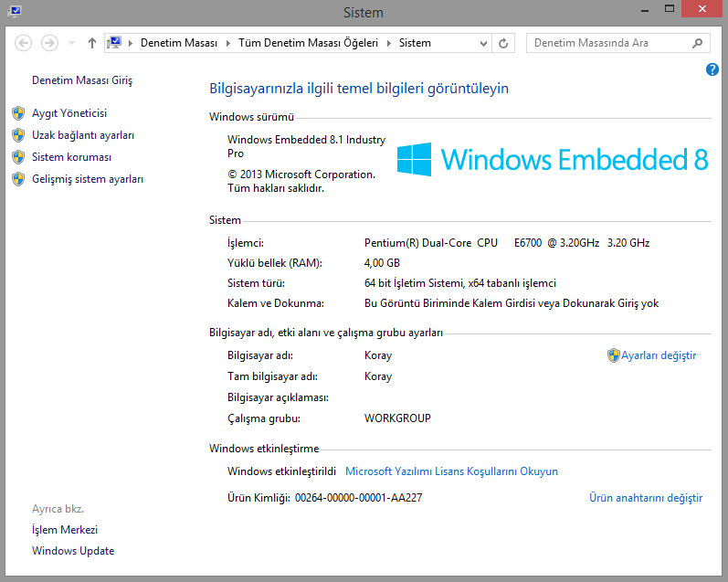Open Denetim Masası Giriş link
The width and height of the screenshot is (728, 582).
click(82, 80)
